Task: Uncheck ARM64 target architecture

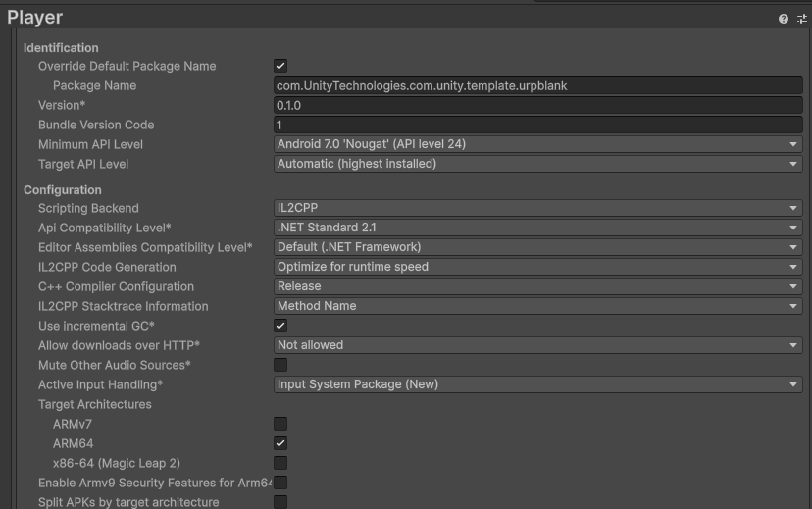Action: coord(280,443)
